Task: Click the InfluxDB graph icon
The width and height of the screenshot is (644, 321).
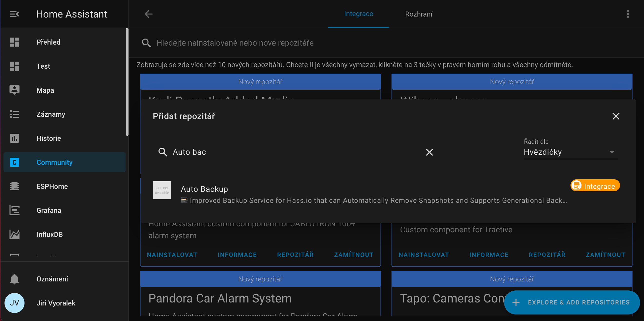Action: click(14, 234)
